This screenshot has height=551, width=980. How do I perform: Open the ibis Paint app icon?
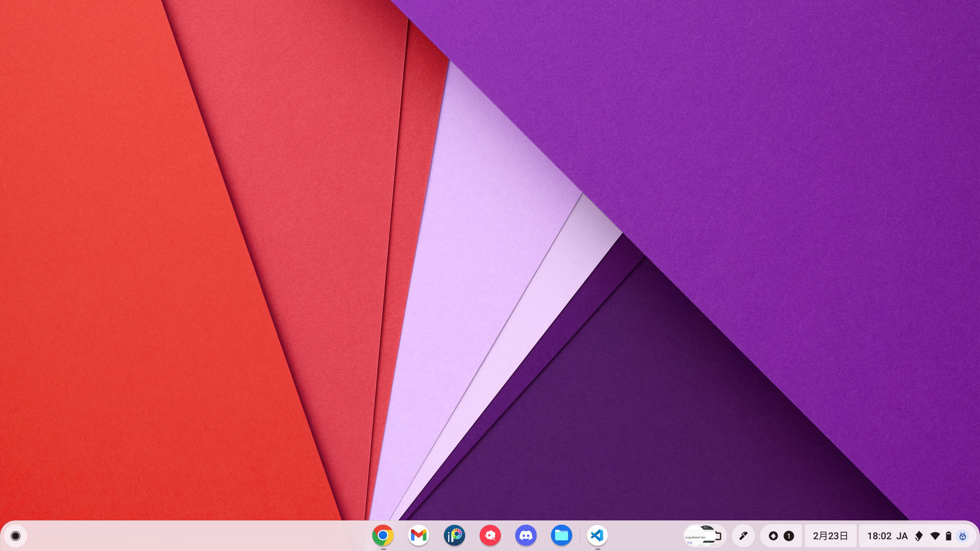coord(454,536)
